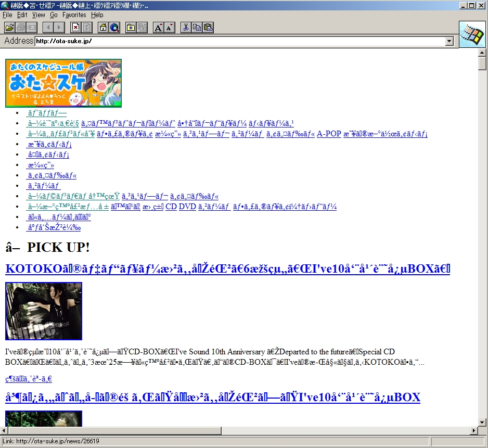This screenshot has width=488, height=448.
Task: Click the horizontal scrollbar thumb
Action: tap(115, 430)
